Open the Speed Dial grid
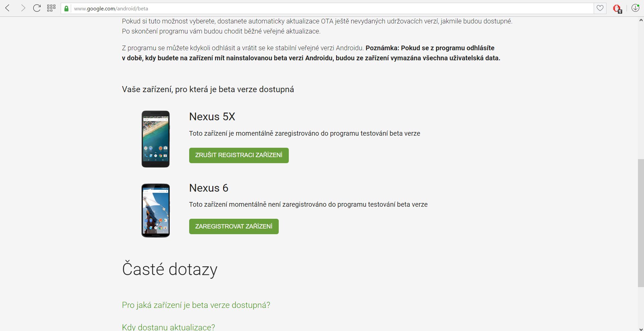 tap(51, 8)
